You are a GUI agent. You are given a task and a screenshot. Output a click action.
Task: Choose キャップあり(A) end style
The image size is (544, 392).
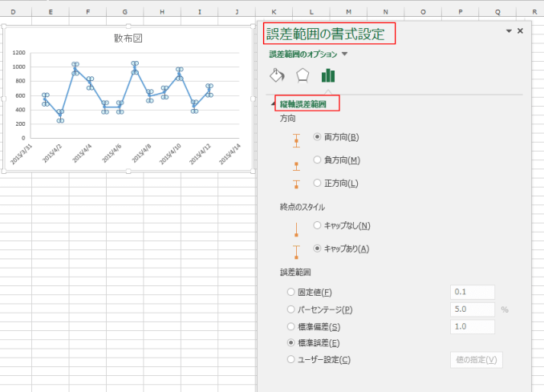pos(318,249)
